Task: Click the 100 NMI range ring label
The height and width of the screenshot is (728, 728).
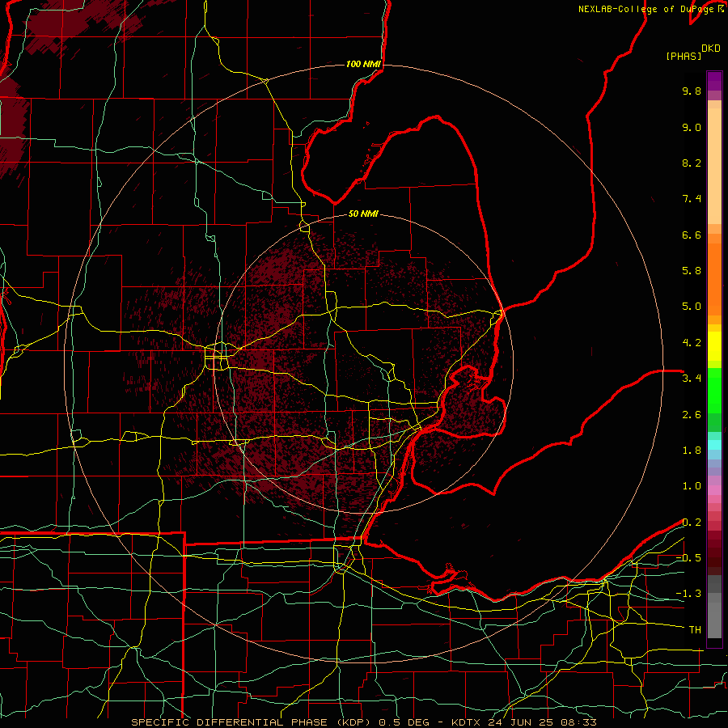Action: click(363, 64)
